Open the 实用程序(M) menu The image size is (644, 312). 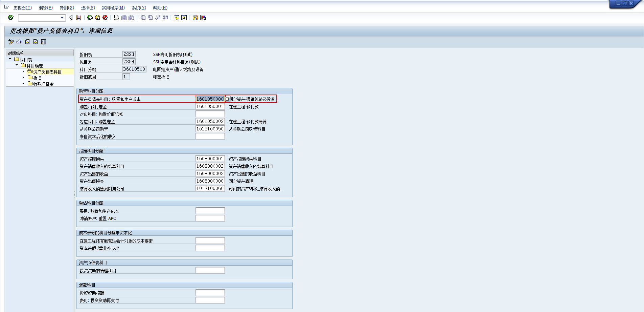pos(113,8)
